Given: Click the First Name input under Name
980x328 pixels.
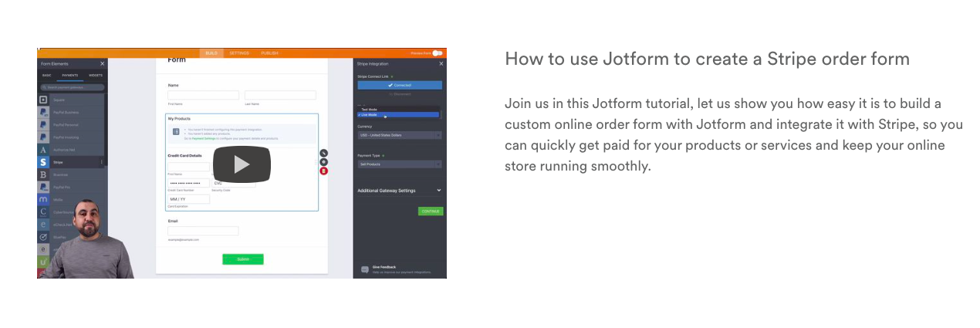Looking at the screenshot, I should tap(203, 95).
